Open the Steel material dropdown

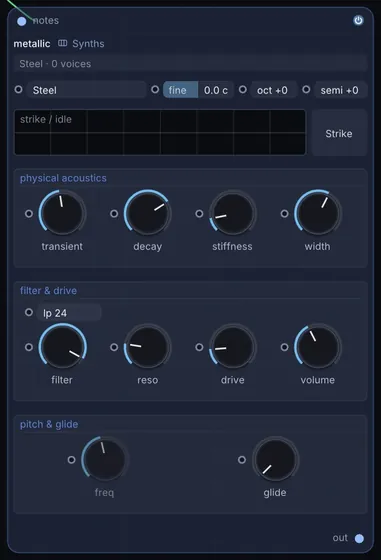pos(86,90)
